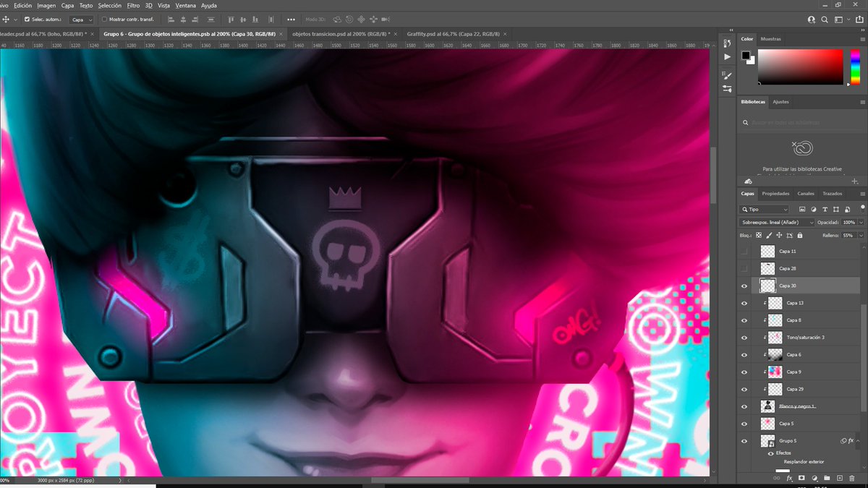Enable the Selec. autom. checkbox

27,20
